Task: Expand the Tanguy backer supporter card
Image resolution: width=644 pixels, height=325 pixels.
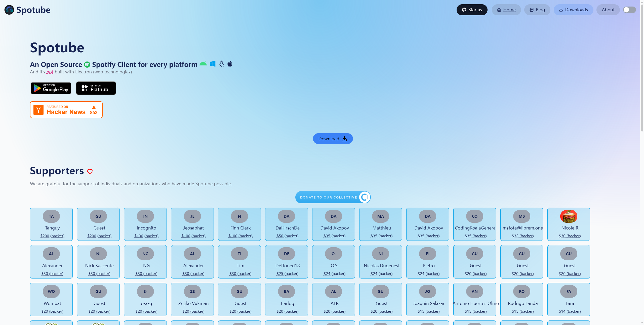Action: pos(51,224)
